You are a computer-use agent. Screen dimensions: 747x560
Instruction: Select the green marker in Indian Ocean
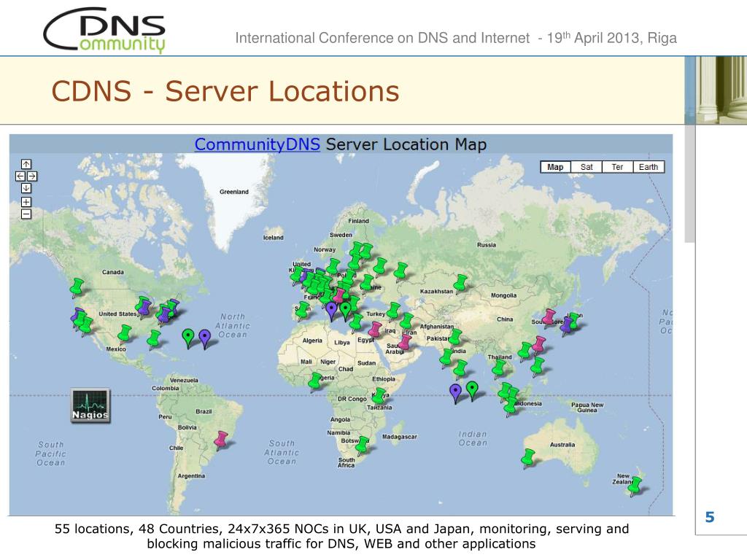[x=472, y=390]
